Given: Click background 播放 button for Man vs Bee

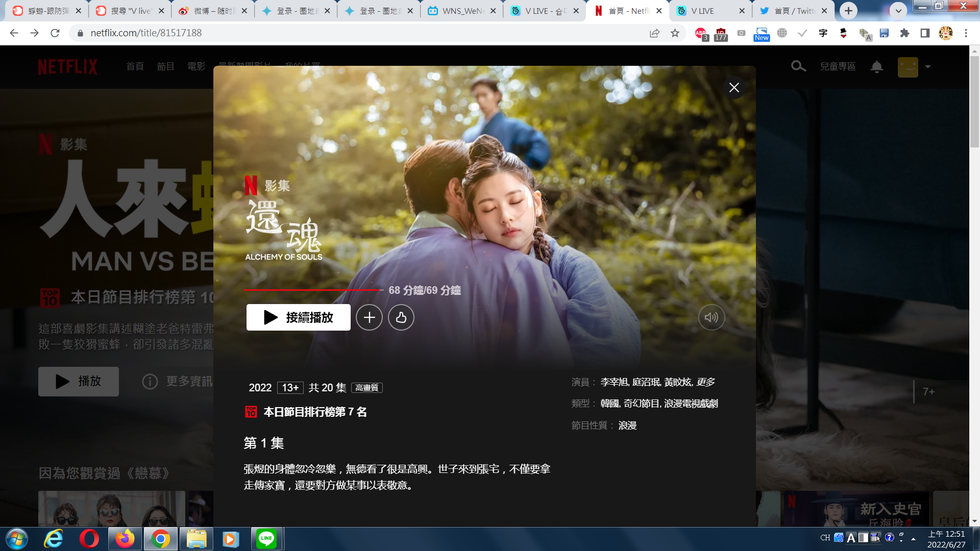Looking at the screenshot, I should [79, 382].
